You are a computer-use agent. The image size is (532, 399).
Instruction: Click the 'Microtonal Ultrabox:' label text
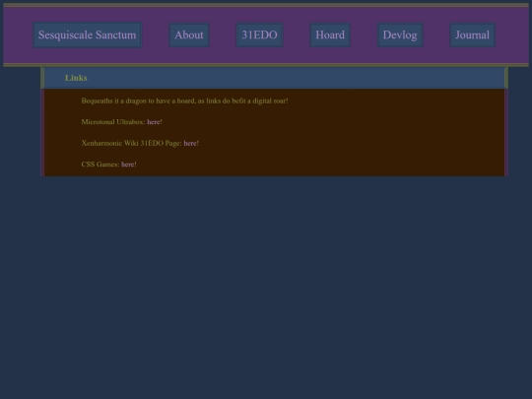[113, 122]
